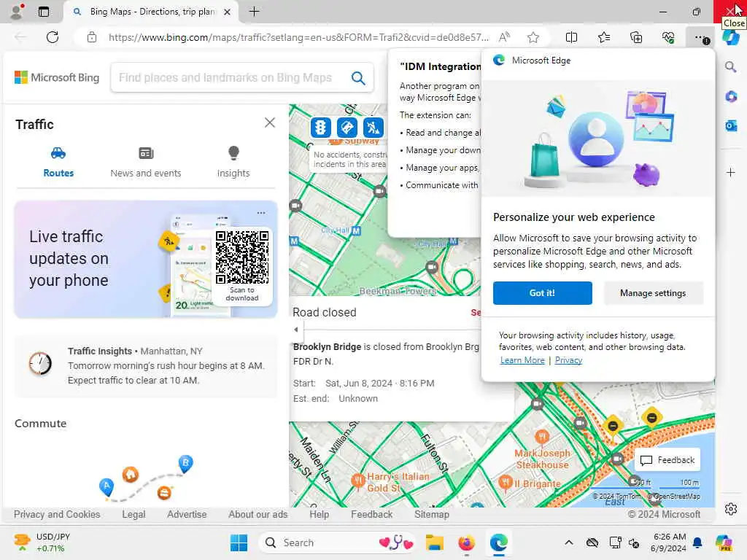Open sidebar search icon

tap(731, 66)
